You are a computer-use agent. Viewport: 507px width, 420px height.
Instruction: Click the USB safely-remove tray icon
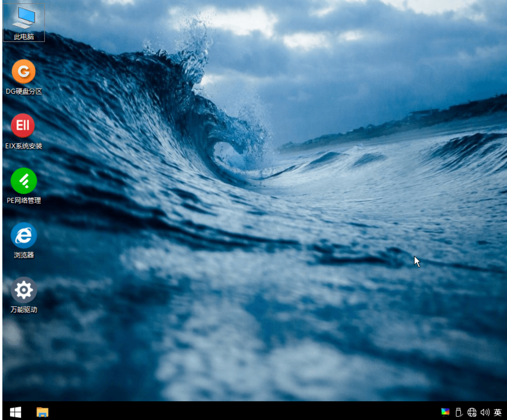459,412
